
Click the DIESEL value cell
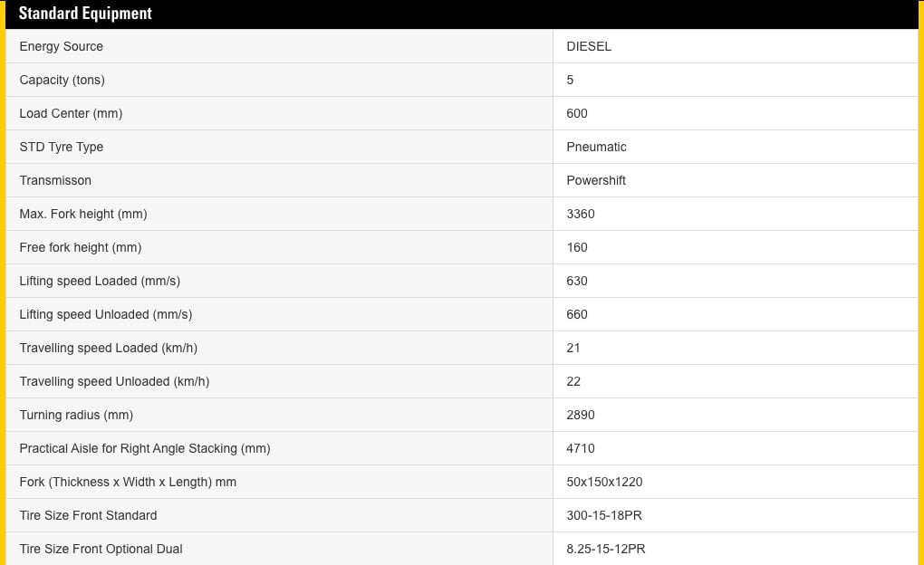coord(589,46)
